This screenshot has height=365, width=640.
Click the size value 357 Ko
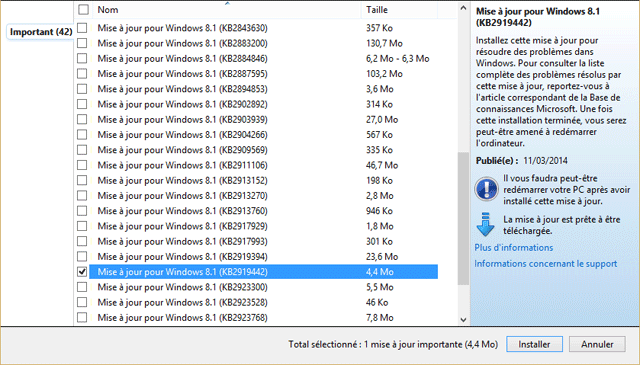pyautogui.click(x=379, y=28)
